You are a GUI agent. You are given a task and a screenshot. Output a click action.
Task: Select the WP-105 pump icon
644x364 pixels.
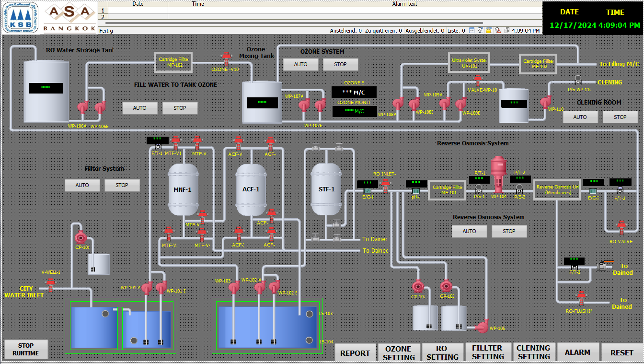[x=482, y=326]
